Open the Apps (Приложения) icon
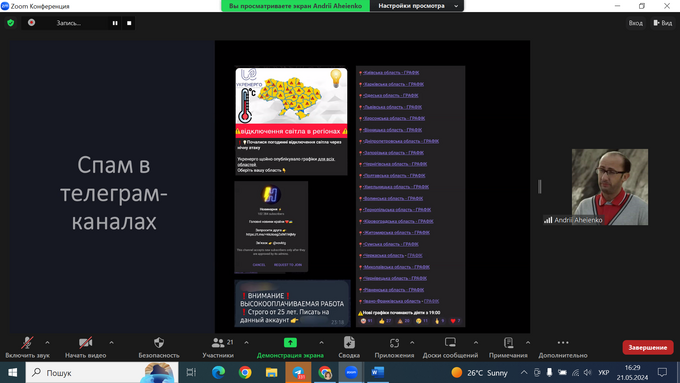 [394, 343]
